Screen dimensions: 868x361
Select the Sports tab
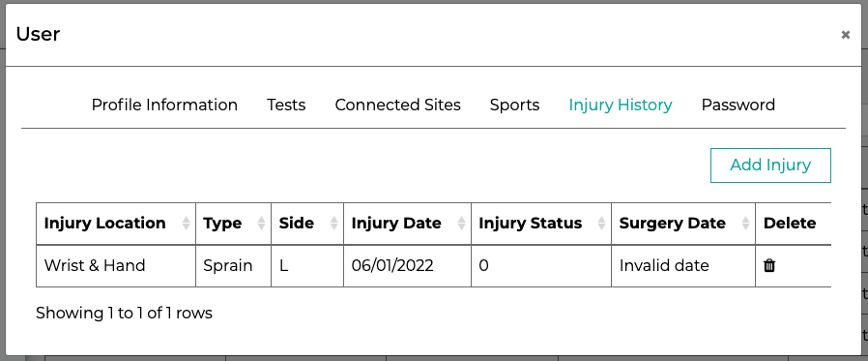click(514, 105)
